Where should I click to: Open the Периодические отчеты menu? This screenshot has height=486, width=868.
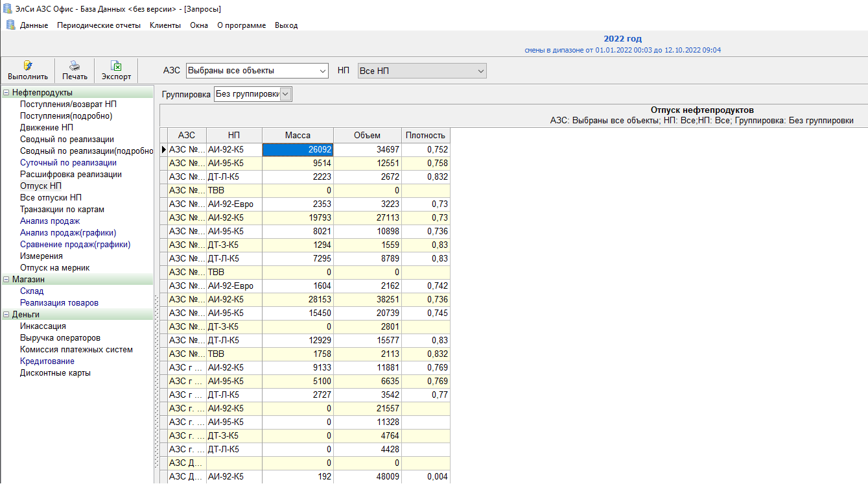(x=99, y=25)
